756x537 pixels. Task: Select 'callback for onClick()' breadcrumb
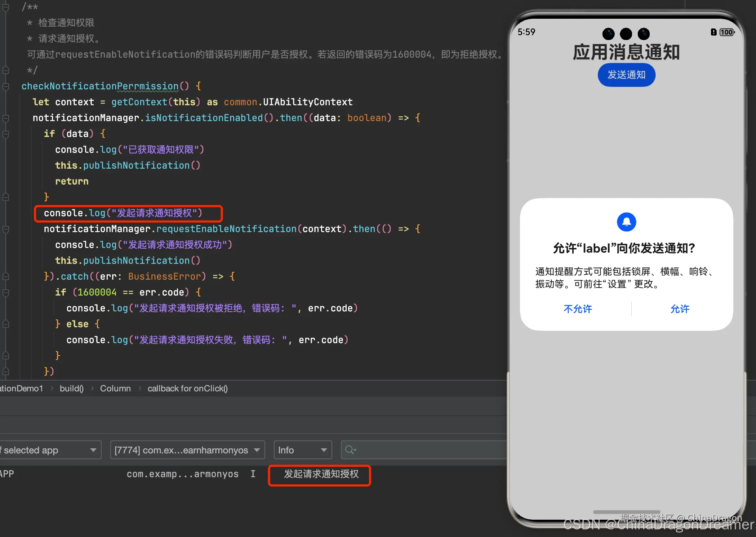pyautogui.click(x=187, y=389)
